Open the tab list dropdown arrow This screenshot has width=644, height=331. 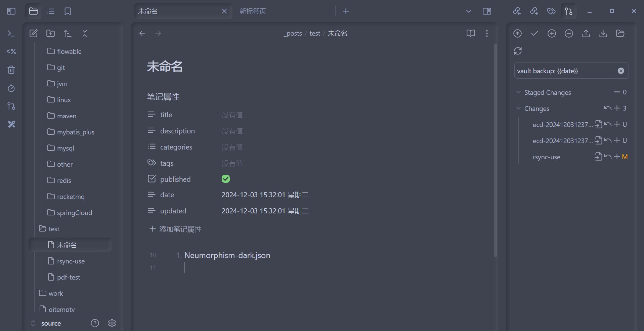pos(469,11)
